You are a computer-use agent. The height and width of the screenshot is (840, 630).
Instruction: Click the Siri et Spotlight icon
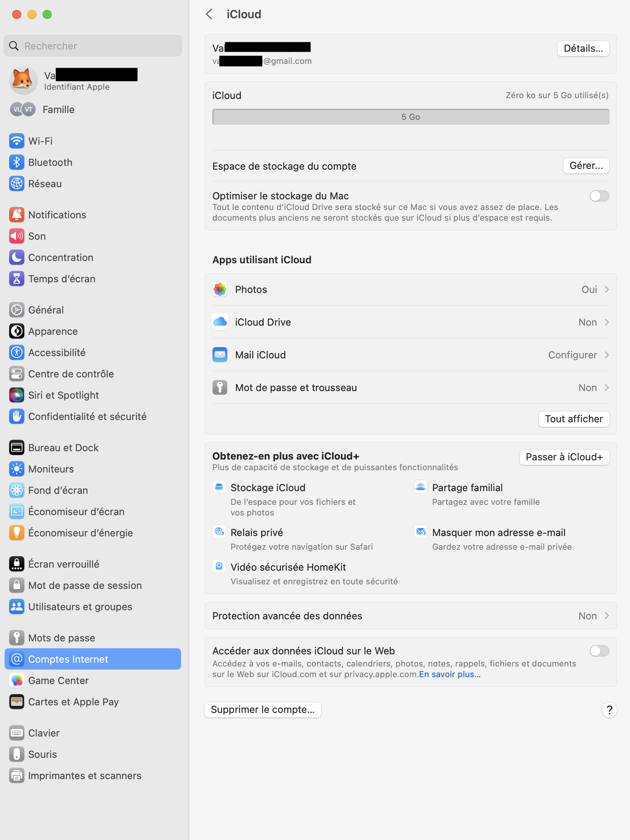click(x=17, y=395)
